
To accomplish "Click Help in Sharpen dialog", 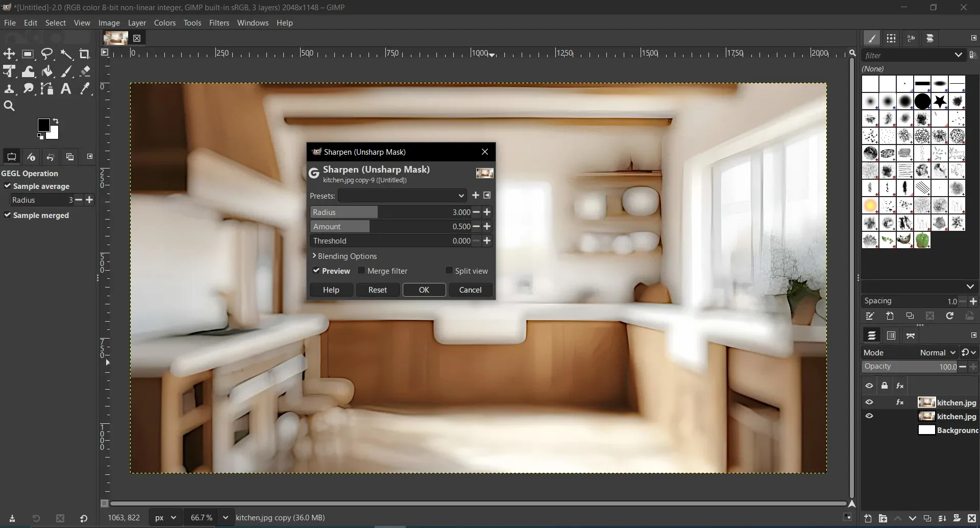I will [331, 290].
